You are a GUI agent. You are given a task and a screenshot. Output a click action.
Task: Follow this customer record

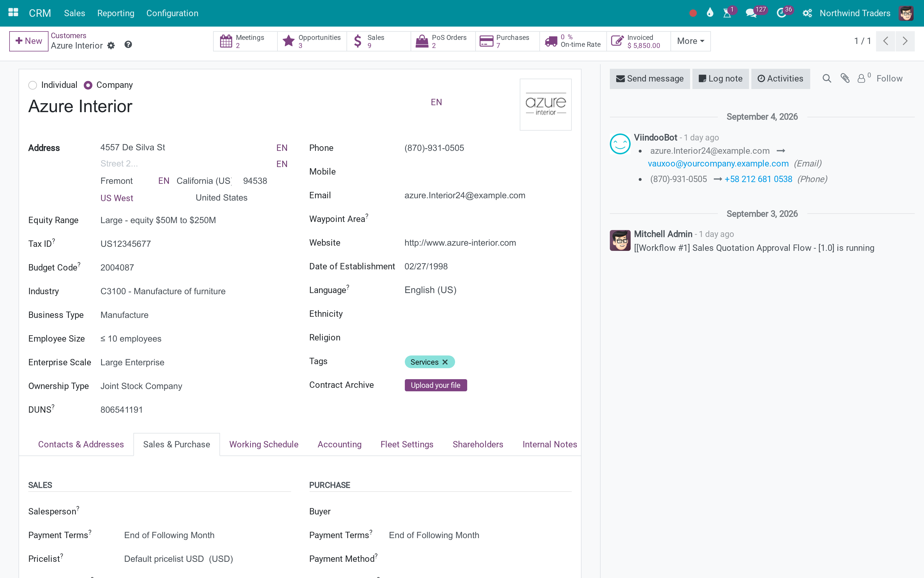pos(889,79)
